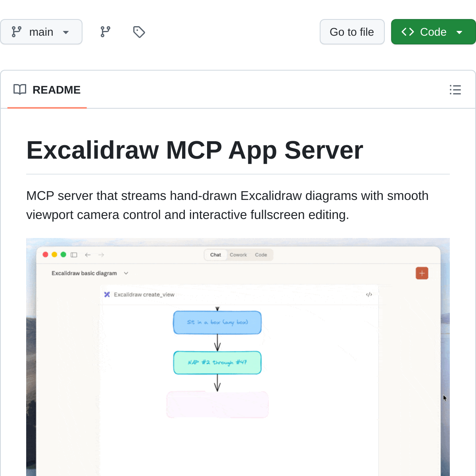Open the code view via the </> icon
The width and height of the screenshot is (476, 476).
coord(369,295)
